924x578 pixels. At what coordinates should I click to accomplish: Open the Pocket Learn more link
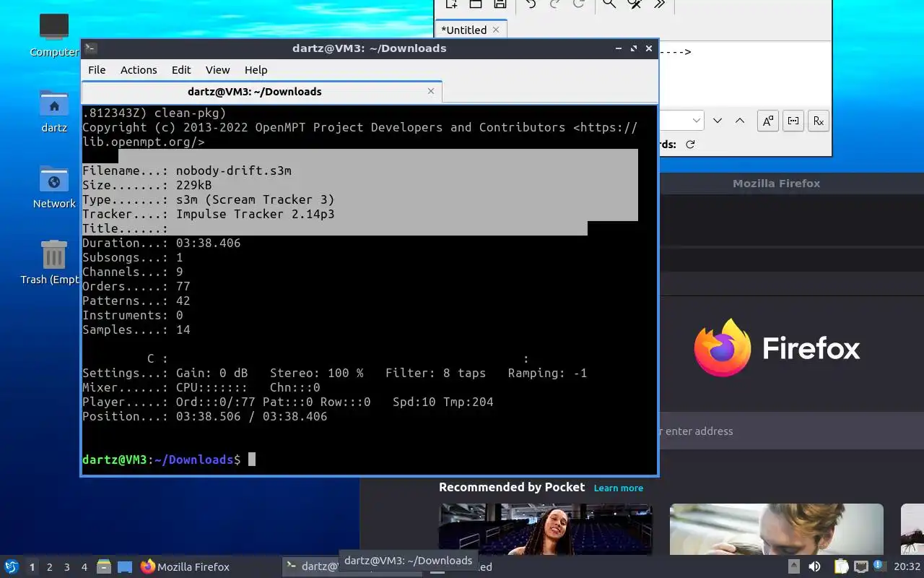(619, 488)
